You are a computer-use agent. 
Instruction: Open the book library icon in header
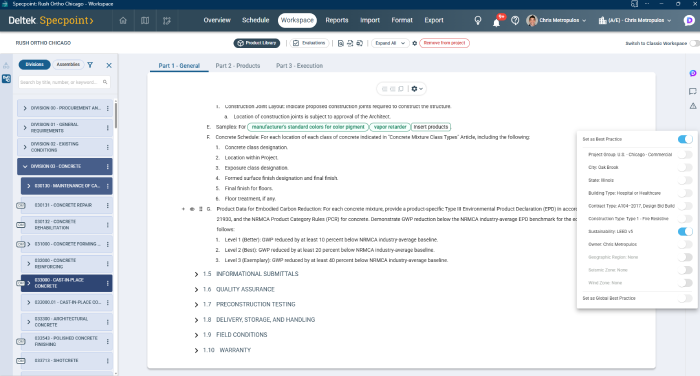point(145,21)
